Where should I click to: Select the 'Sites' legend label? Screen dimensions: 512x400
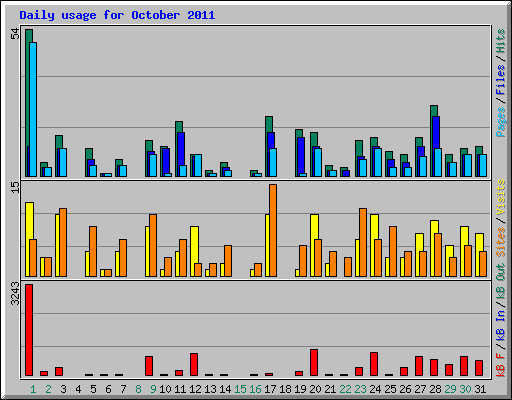click(x=500, y=242)
